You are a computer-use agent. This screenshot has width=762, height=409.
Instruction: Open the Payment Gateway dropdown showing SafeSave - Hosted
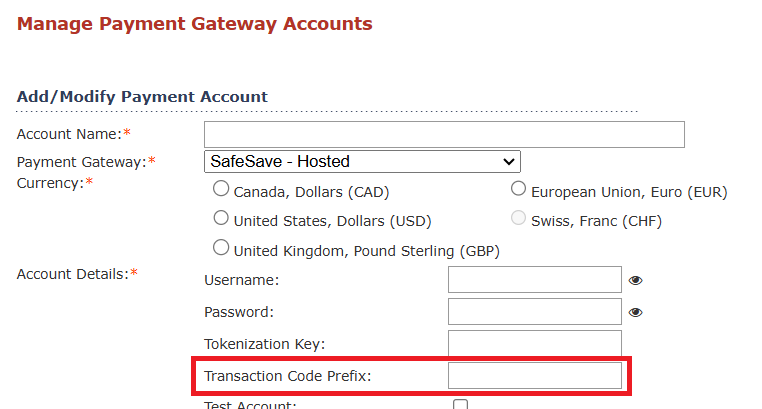coord(362,161)
